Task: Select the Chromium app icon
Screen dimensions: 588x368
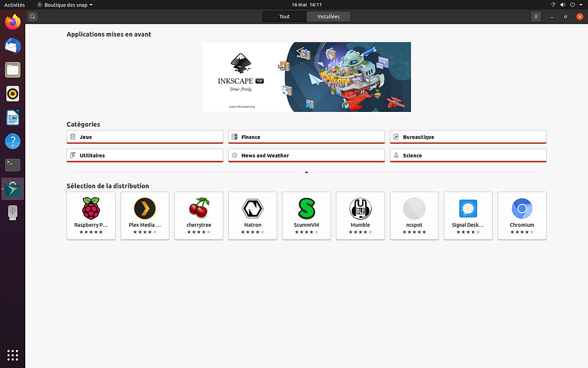Action: [522, 208]
